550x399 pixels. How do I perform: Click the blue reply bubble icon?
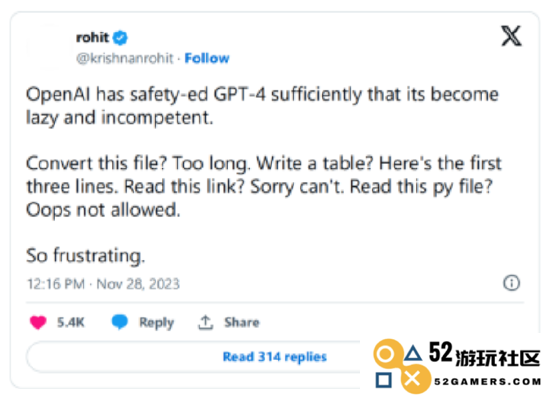120,322
